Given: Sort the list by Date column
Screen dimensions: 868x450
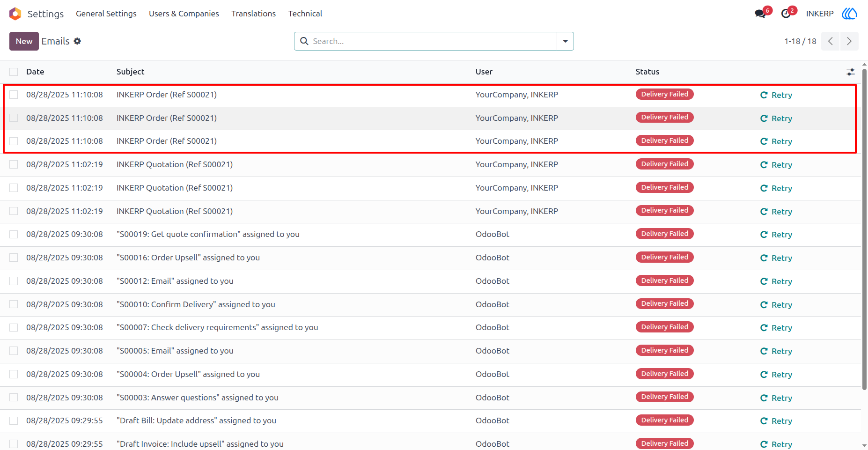Looking at the screenshot, I should tap(35, 72).
